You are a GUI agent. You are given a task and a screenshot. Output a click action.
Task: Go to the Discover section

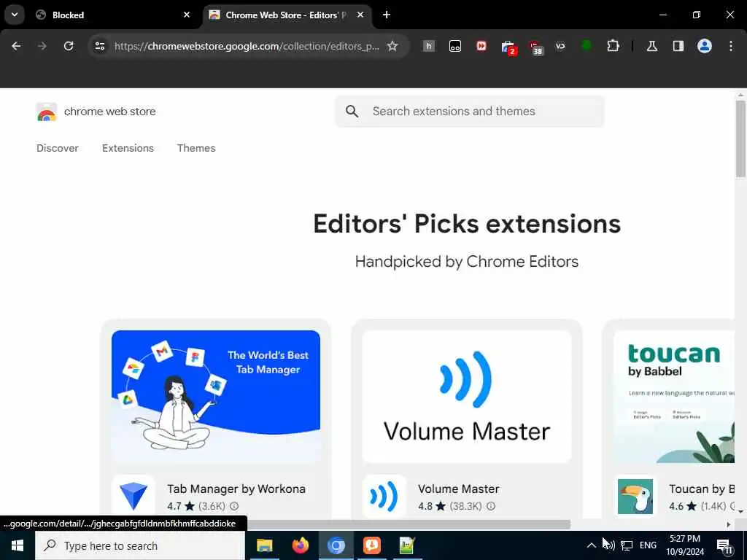pos(58,148)
